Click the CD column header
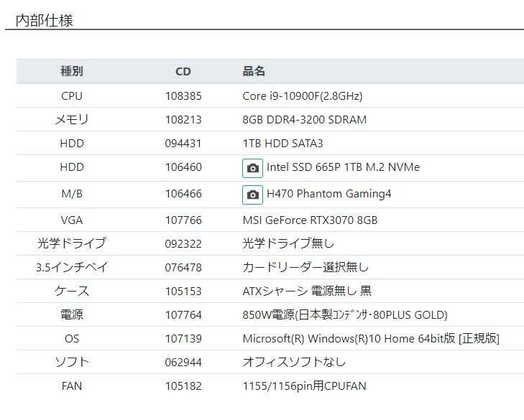The width and height of the screenshot is (524, 420). coord(183,72)
